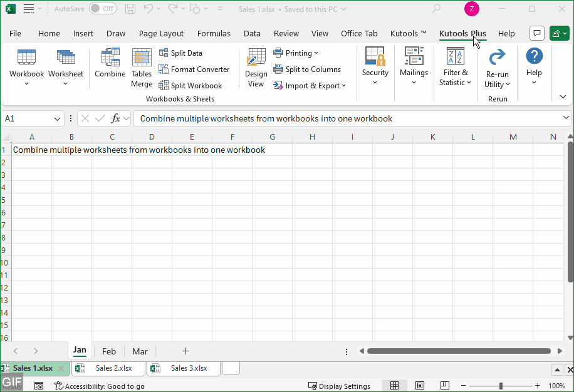The height and width of the screenshot is (392, 574).
Task: Switch to the Formulas ribbon tab
Action: tap(214, 33)
